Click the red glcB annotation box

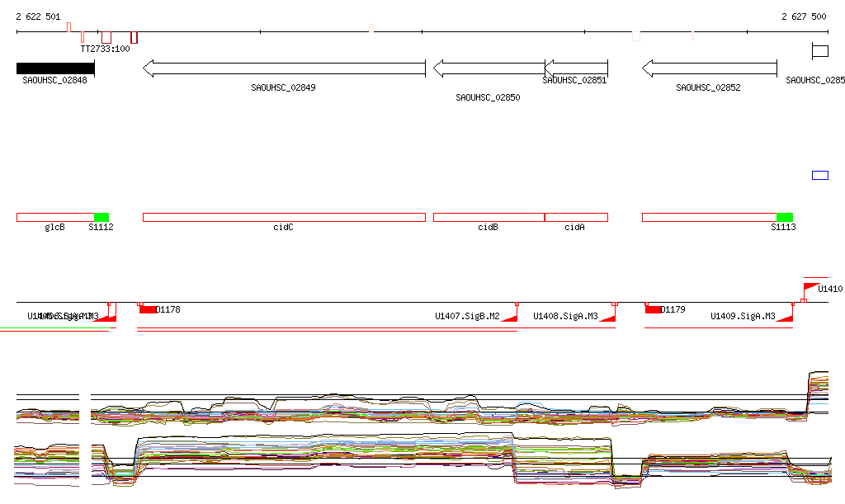click(55, 217)
